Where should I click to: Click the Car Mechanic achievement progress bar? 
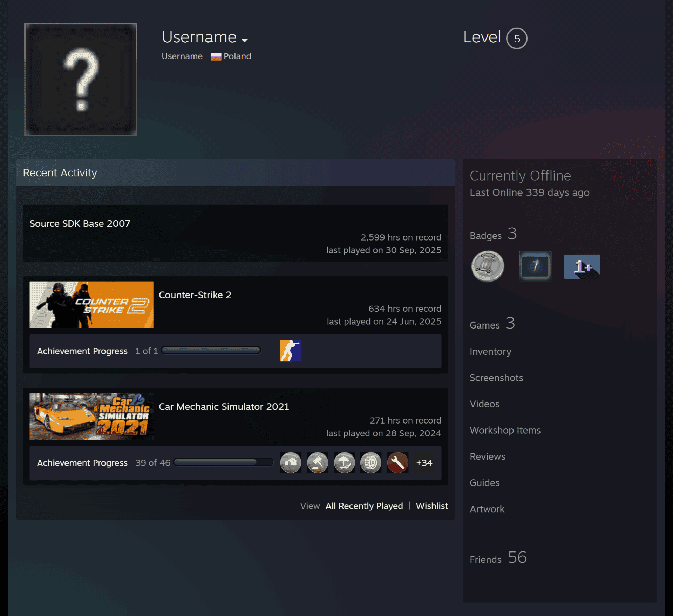coord(223,462)
